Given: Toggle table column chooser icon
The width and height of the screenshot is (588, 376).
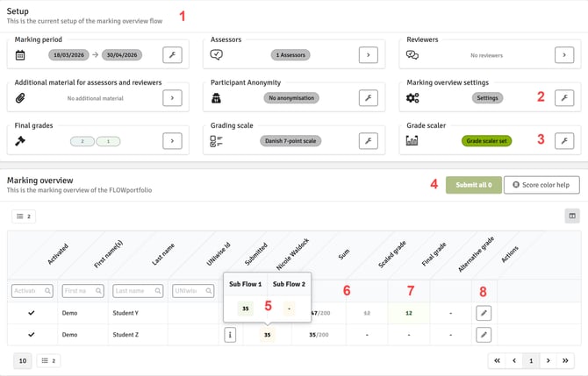Looking at the screenshot, I should point(572,216).
